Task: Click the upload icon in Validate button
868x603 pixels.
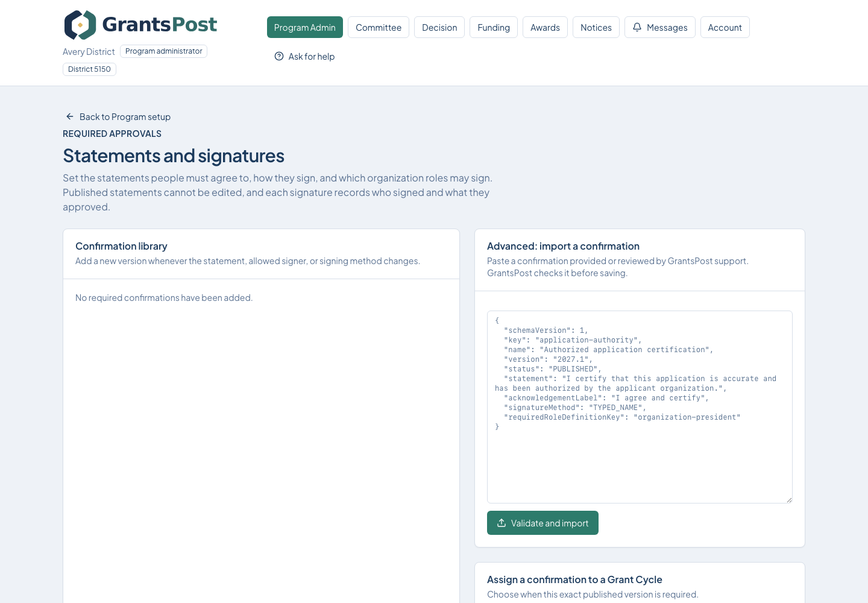Action: [502, 523]
